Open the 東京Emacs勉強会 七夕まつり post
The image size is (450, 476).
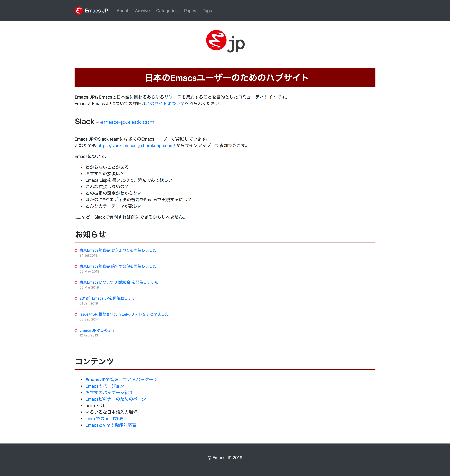tap(118, 250)
